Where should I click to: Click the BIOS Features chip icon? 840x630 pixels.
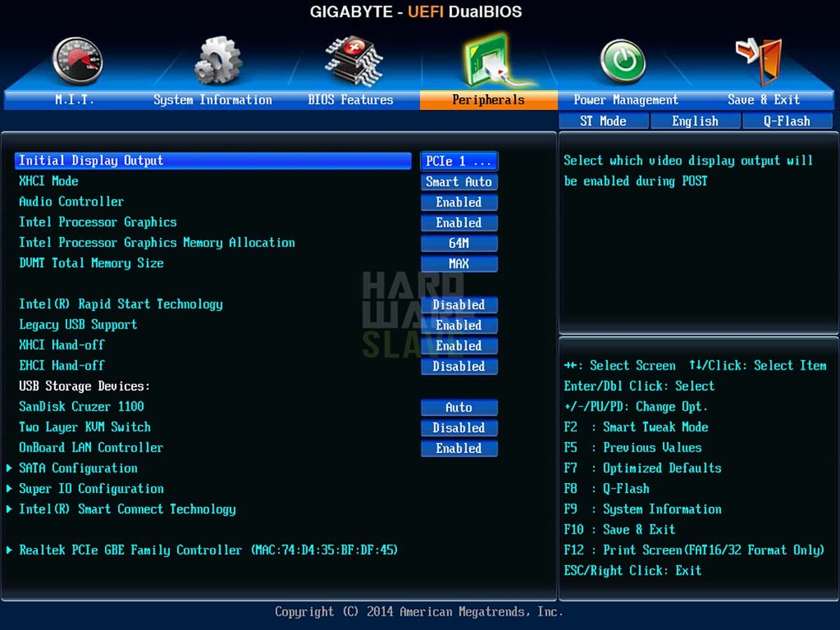tap(353, 61)
